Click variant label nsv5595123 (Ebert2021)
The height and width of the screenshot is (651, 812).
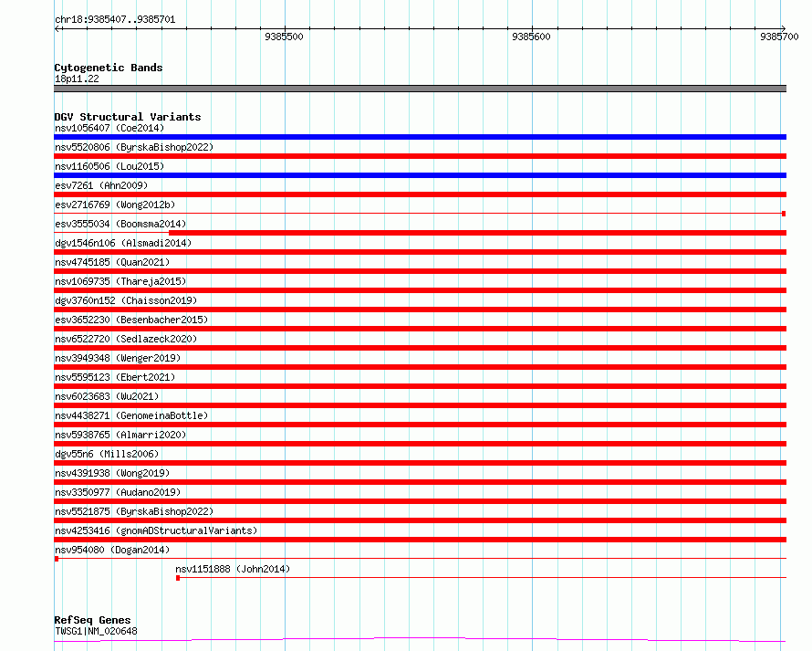[x=115, y=377]
